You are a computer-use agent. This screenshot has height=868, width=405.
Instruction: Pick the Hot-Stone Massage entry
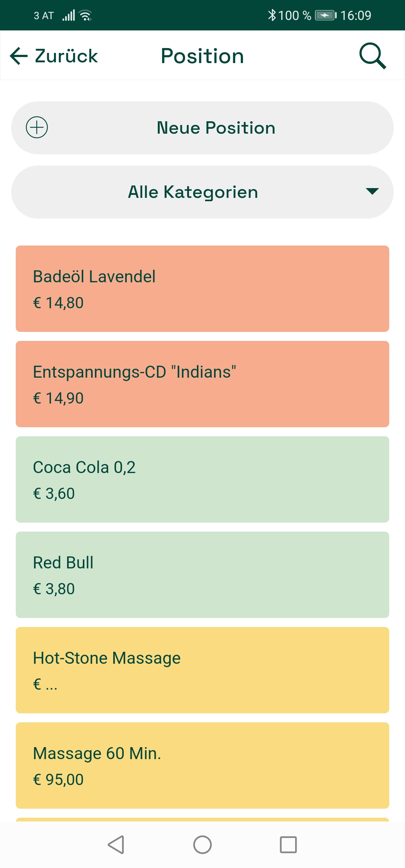tap(202, 670)
